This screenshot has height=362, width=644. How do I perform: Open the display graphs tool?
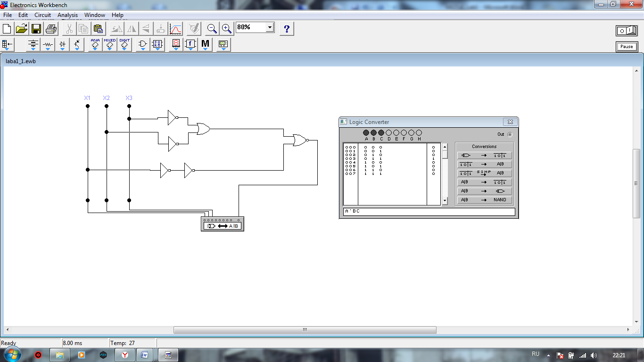coord(175,29)
